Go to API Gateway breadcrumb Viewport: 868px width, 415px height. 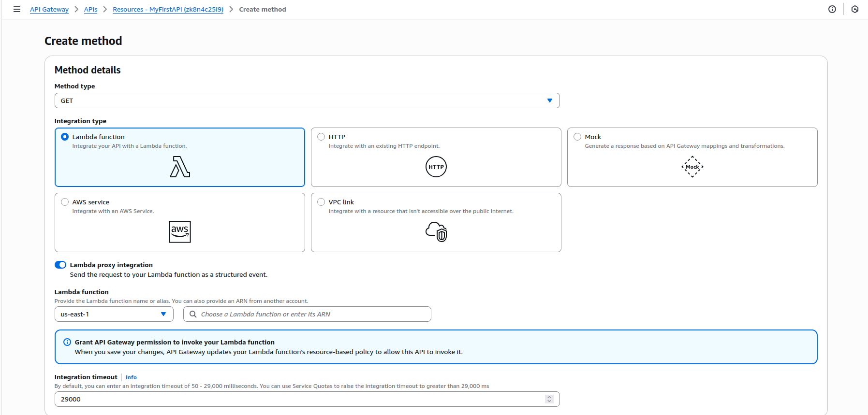tap(49, 9)
